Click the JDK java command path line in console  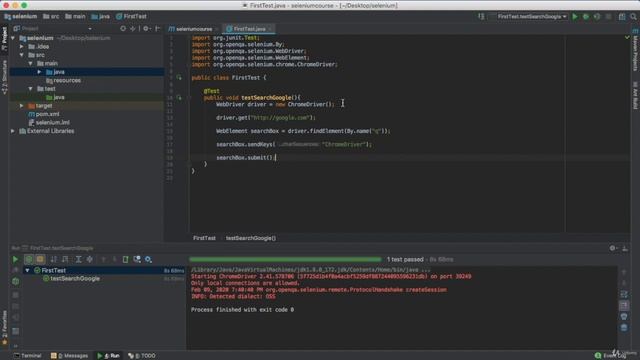310,270
